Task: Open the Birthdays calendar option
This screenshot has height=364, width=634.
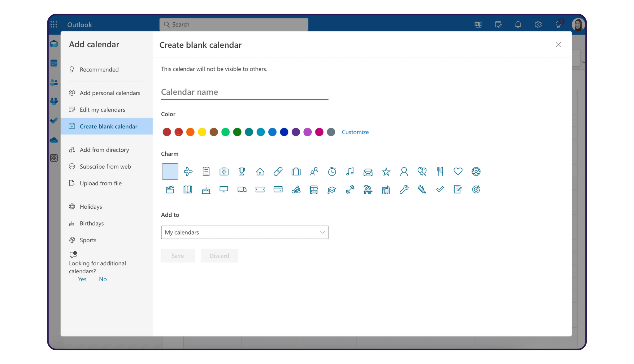Action: point(107,223)
